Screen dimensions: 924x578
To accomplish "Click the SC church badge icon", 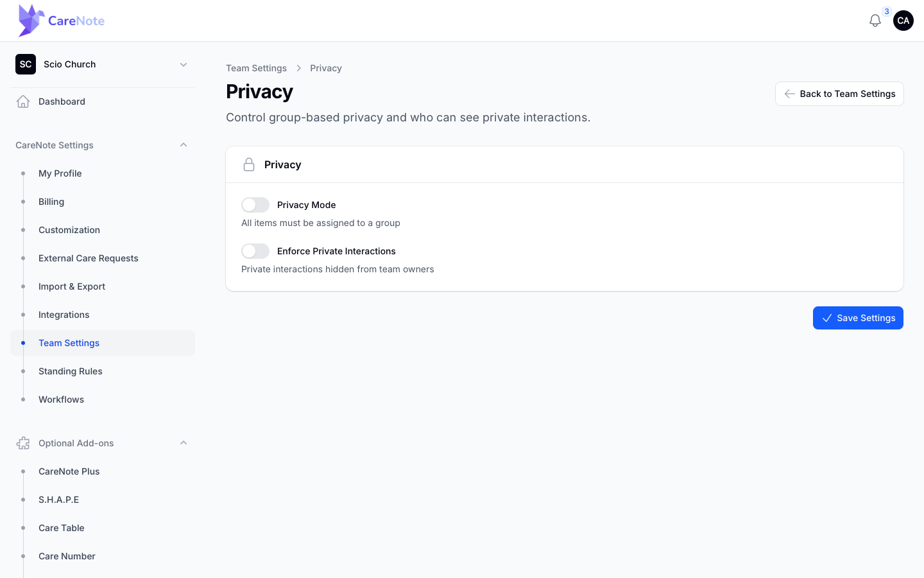I will pos(26,64).
